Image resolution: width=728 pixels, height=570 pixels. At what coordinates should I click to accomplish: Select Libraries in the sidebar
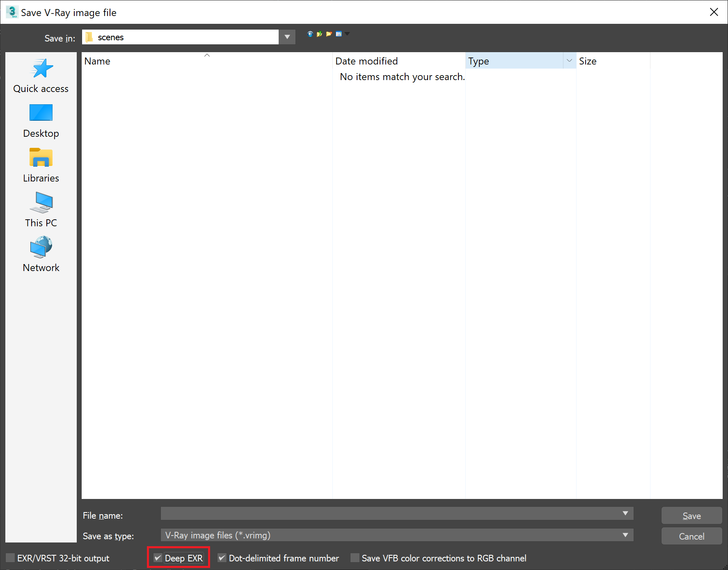coord(41,165)
